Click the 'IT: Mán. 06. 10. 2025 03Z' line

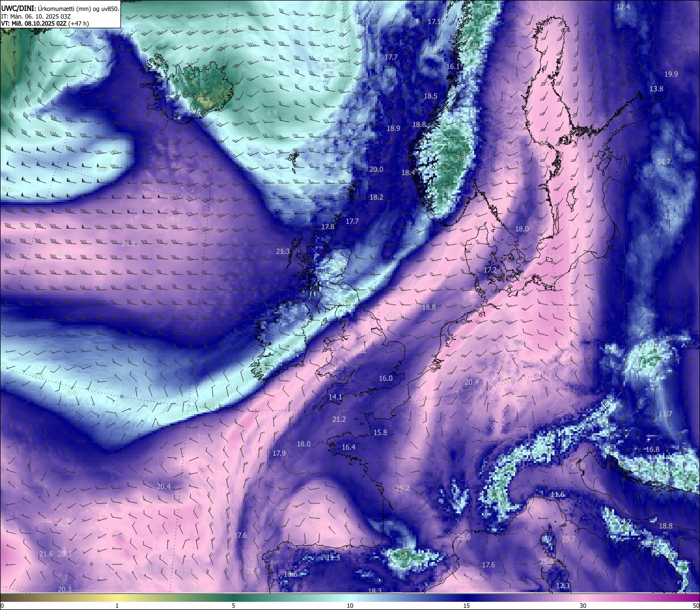[x=36, y=16]
